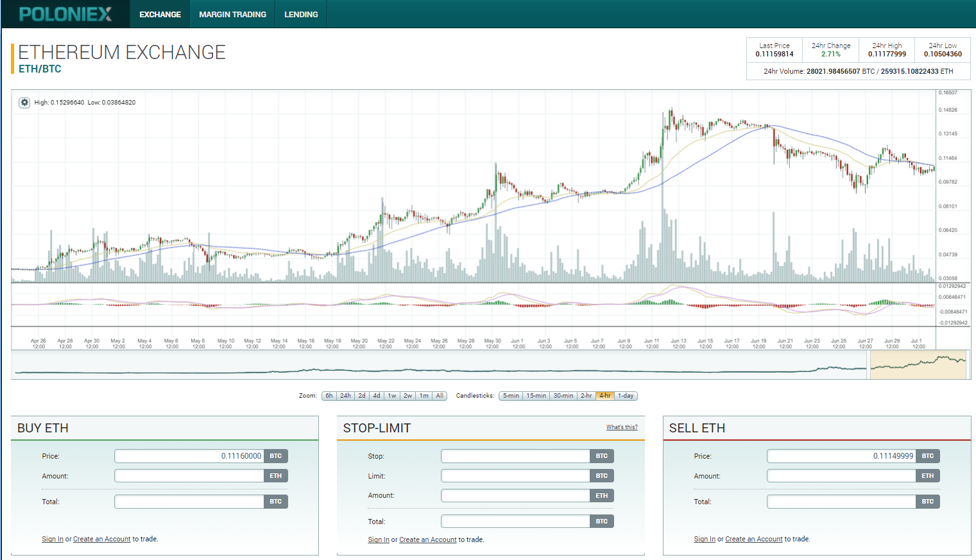The image size is (976, 560).
Task: Click the Sell ETH Amount field
Action: pos(841,476)
